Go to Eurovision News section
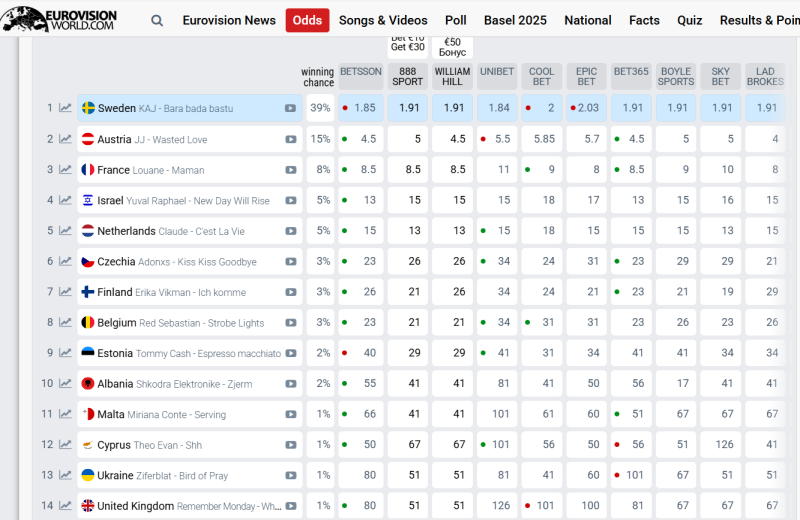Screen dimensions: 800x520 click(x=229, y=20)
